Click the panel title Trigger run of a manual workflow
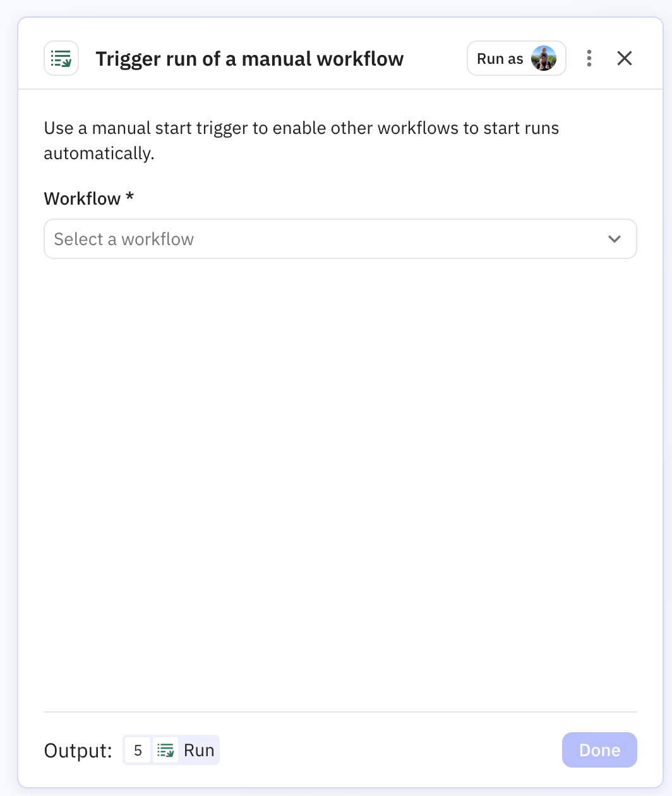 [x=249, y=59]
